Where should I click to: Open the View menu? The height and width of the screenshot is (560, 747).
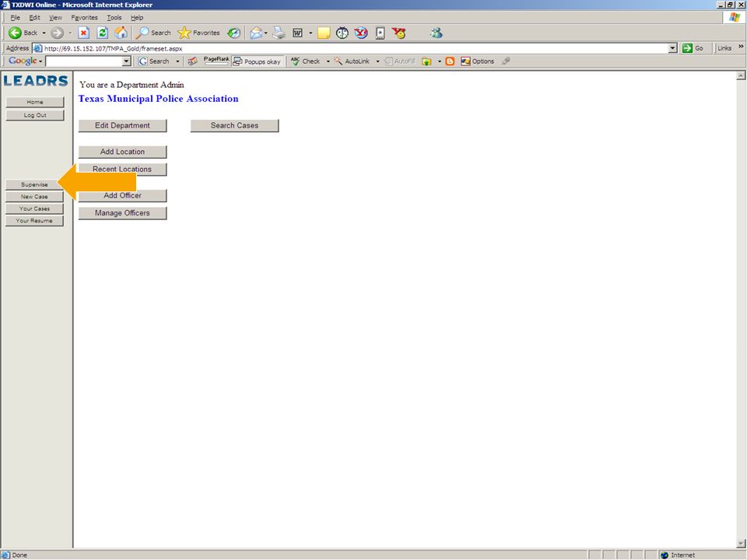tap(56, 18)
